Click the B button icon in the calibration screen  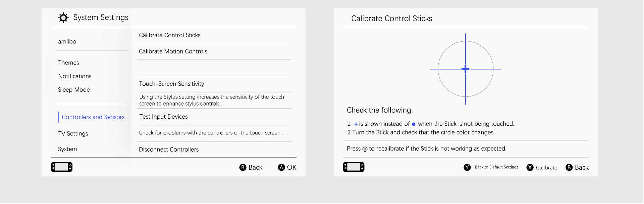click(569, 167)
